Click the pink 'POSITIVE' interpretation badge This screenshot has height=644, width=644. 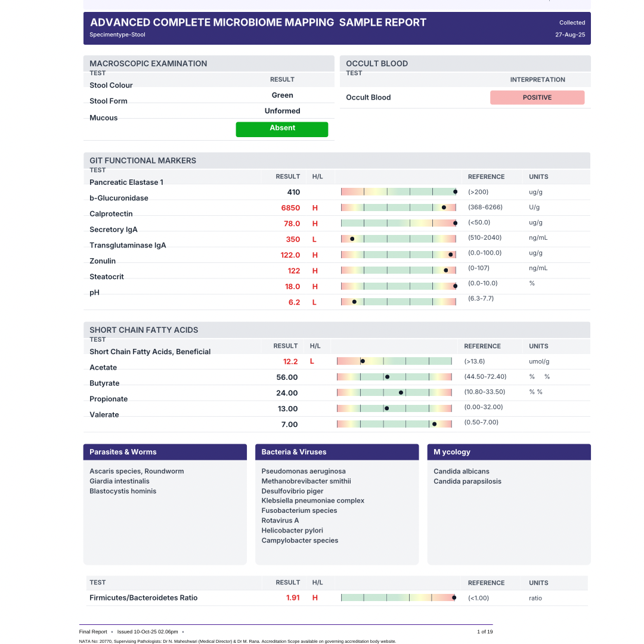point(537,97)
